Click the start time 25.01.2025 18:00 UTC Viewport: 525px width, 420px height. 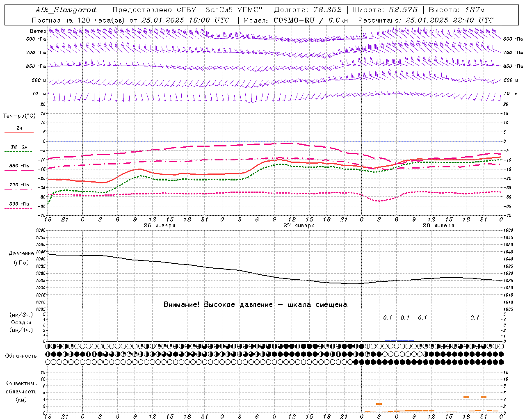(185, 20)
